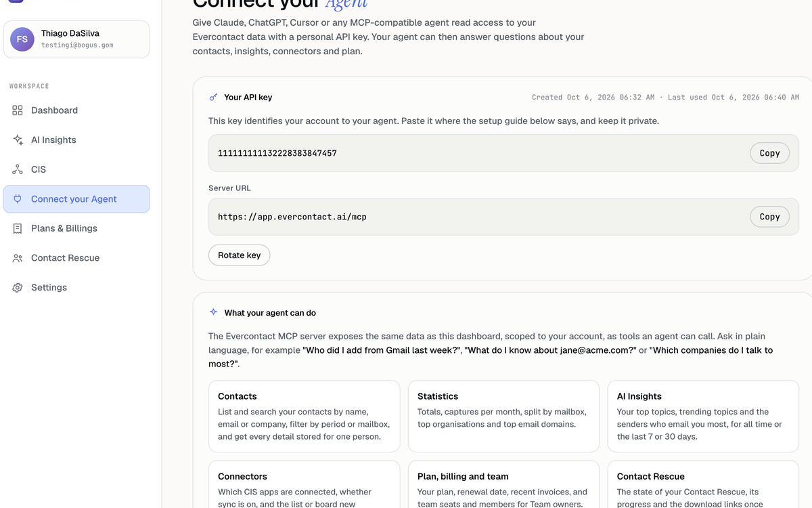Click the Who did I add from Gmail example
Viewport: 812px width, 508px height.
click(x=382, y=350)
